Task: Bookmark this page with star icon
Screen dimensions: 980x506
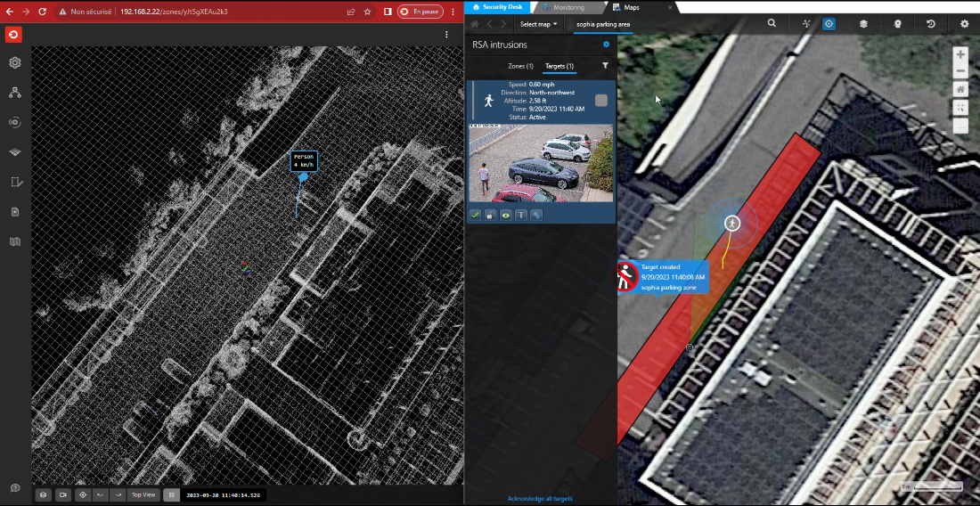Action: (x=367, y=12)
